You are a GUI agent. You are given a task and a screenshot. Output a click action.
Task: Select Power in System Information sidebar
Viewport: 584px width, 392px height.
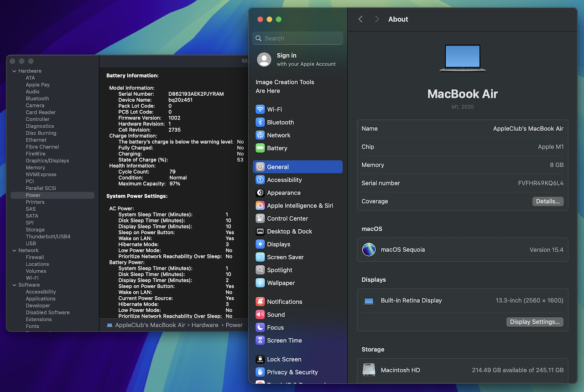[x=52, y=195]
